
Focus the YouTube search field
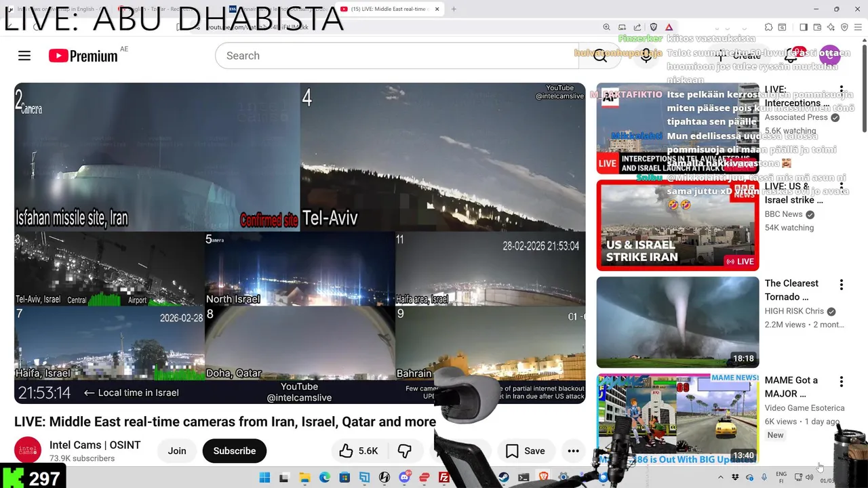coord(397,56)
